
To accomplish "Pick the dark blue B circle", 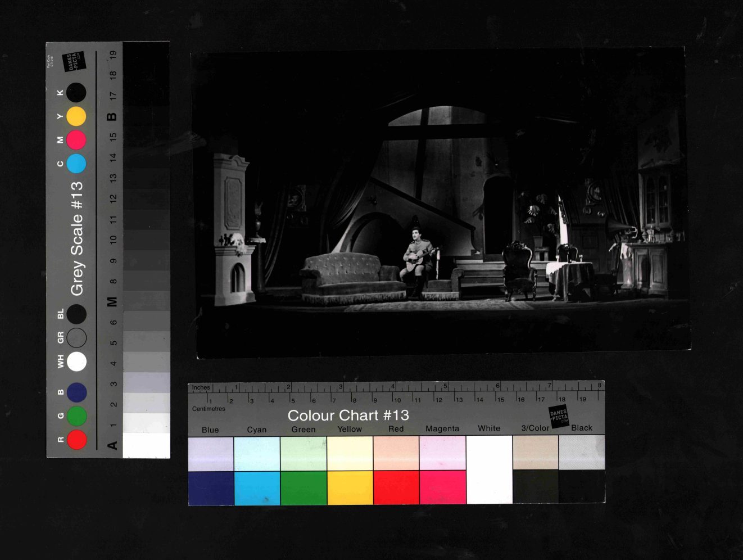I will (77, 392).
